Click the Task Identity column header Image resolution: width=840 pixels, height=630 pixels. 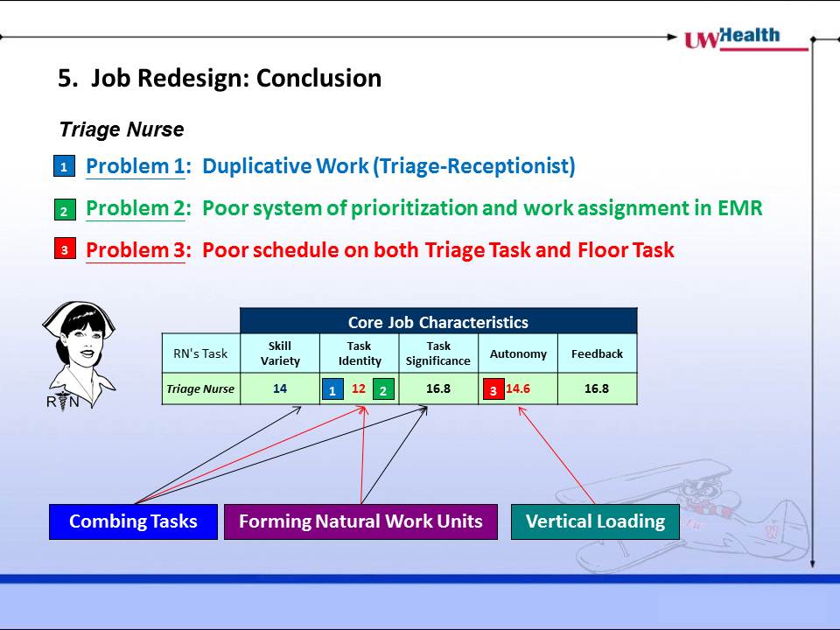point(360,353)
